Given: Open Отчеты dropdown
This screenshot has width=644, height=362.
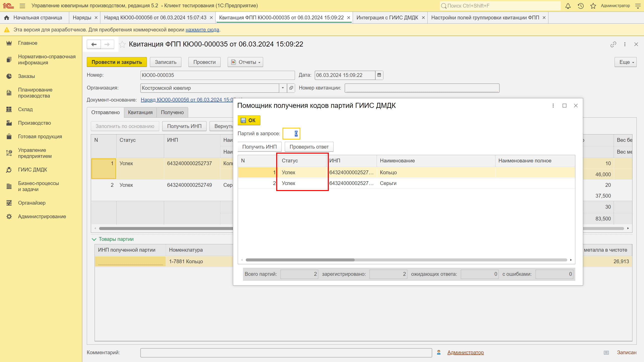Looking at the screenshot, I should (245, 62).
